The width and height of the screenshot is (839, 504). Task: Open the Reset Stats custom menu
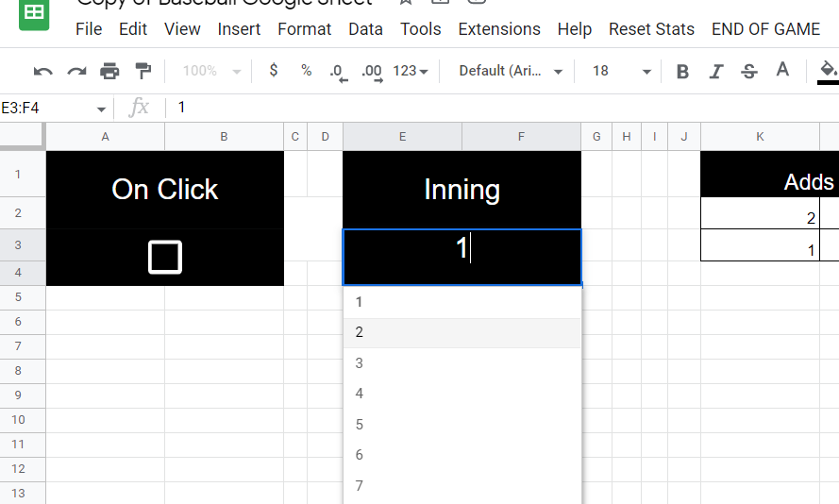point(651,29)
